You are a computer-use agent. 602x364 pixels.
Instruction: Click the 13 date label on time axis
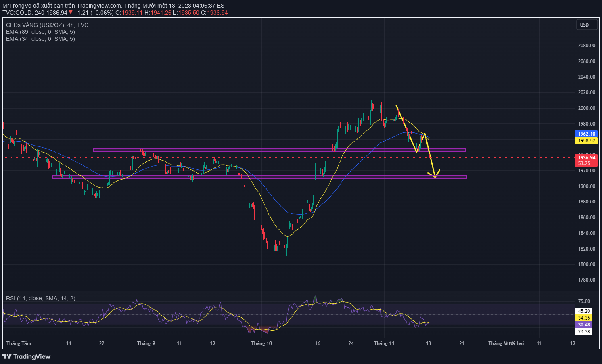(429, 343)
